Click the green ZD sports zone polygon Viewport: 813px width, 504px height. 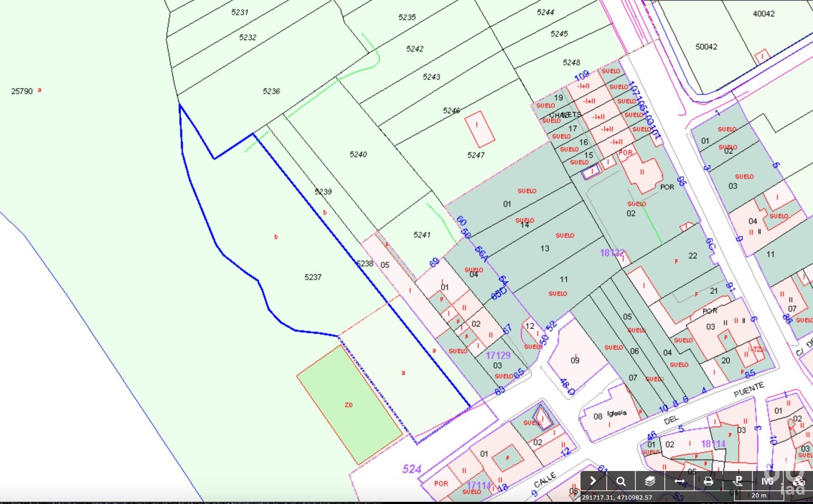pyautogui.click(x=348, y=405)
